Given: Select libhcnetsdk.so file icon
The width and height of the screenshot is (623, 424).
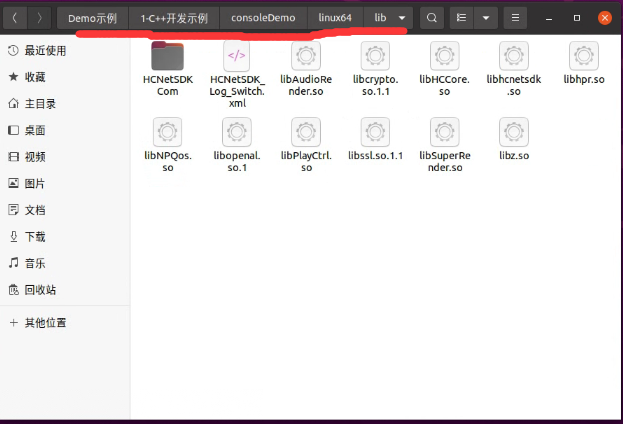Looking at the screenshot, I should pyautogui.click(x=514, y=56).
